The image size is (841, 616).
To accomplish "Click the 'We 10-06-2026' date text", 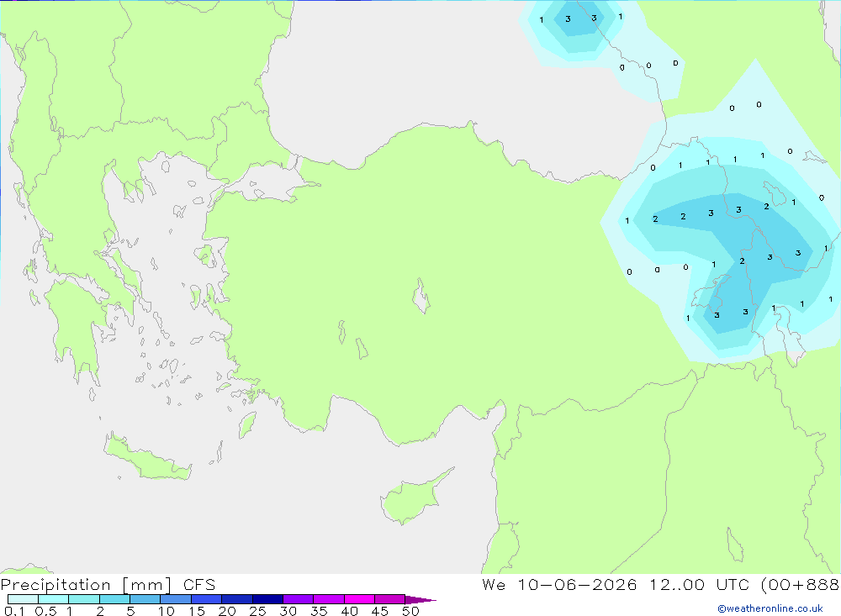I will coord(559,584).
